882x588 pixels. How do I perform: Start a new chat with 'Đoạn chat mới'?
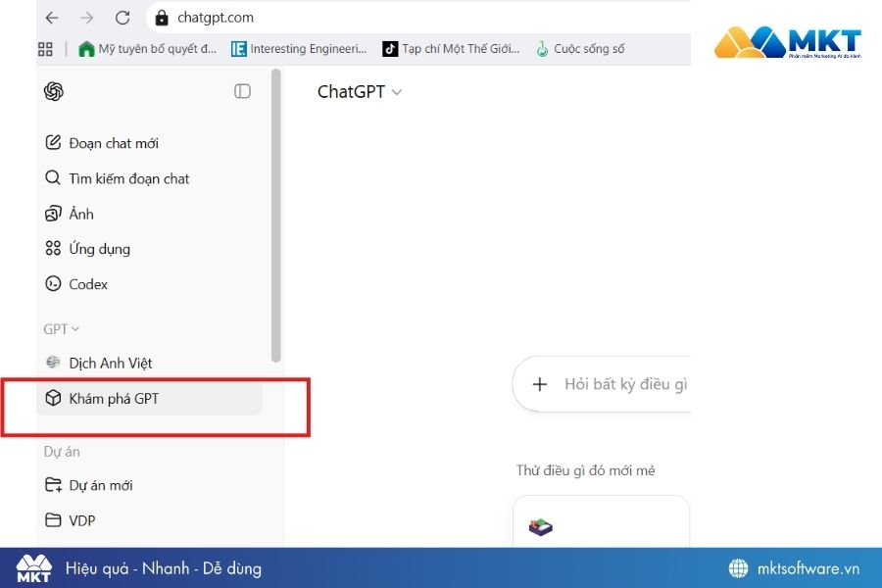(x=149, y=143)
